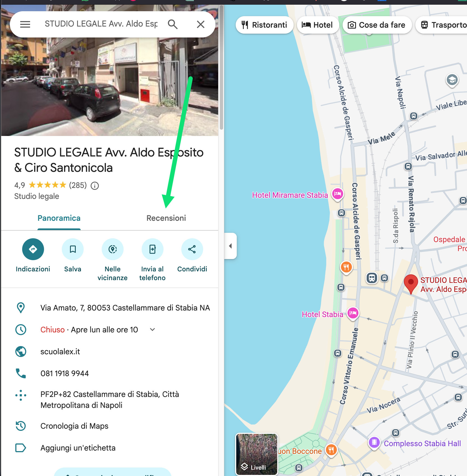Expand opening hours dropdown chevron

coord(153,330)
